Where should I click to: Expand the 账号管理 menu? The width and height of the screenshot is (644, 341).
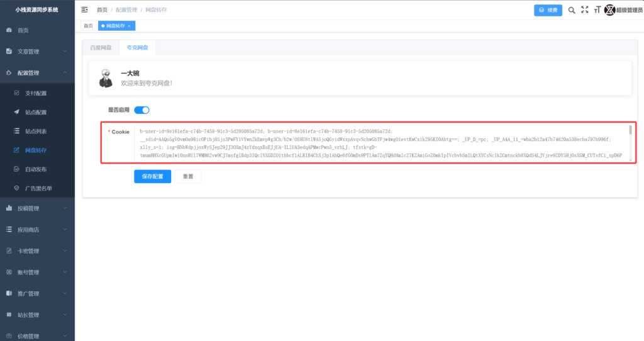[37, 272]
